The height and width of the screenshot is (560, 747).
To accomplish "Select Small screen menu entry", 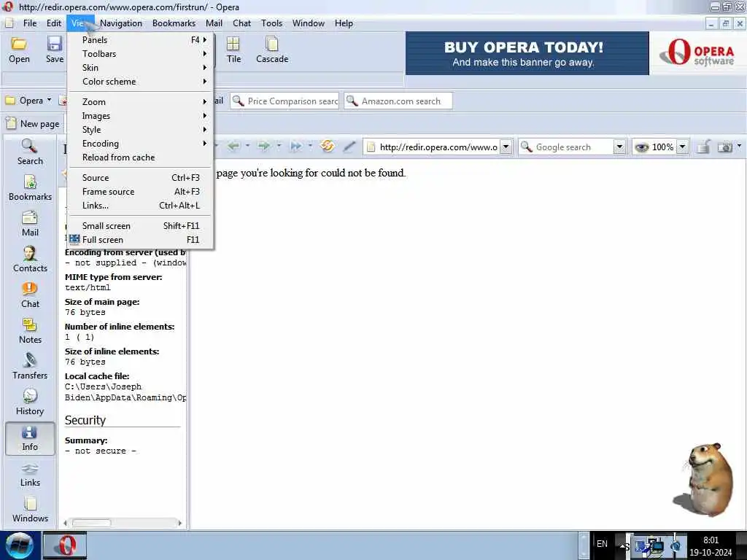I will pos(142,226).
